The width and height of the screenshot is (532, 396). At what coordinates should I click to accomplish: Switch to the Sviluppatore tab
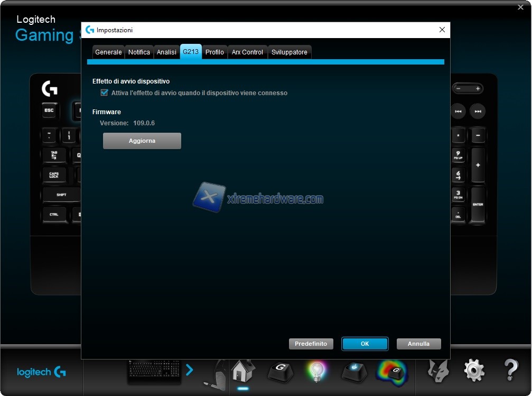point(290,52)
